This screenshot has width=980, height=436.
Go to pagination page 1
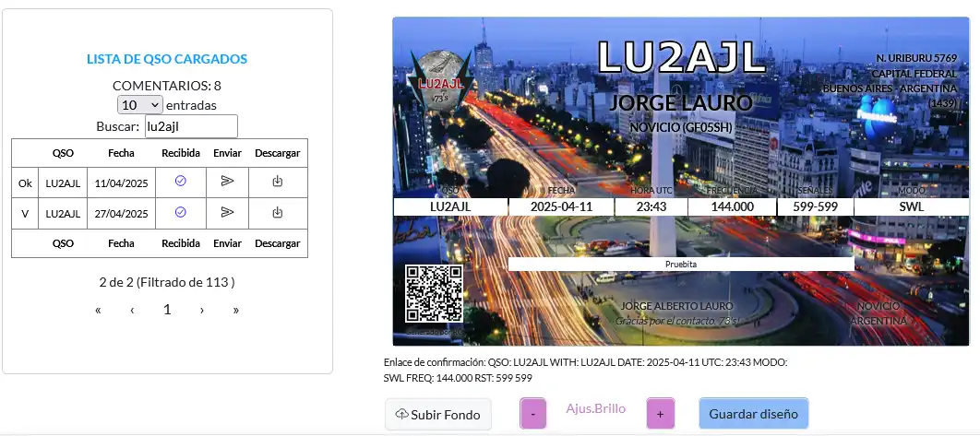pyautogui.click(x=167, y=310)
